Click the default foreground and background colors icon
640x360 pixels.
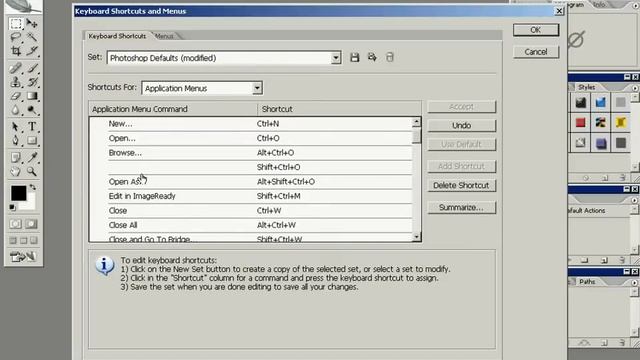12,207
